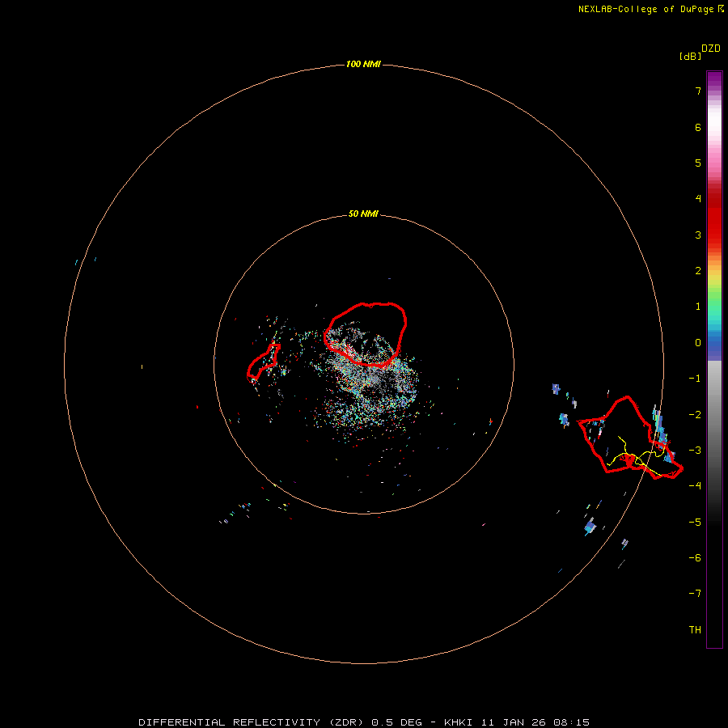
Task: Click the Differential Reflectivity product title caption
Action: coord(364,722)
